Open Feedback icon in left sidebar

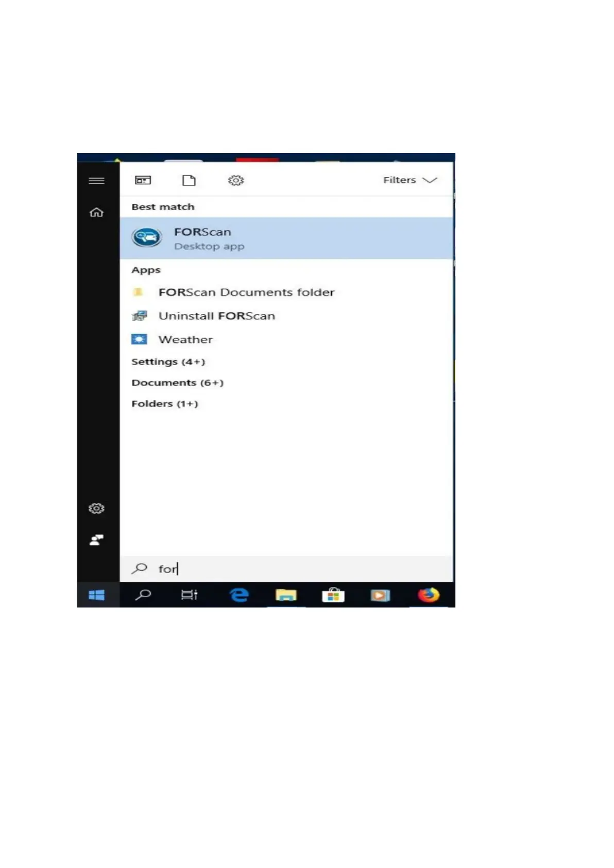[x=96, y=540]
